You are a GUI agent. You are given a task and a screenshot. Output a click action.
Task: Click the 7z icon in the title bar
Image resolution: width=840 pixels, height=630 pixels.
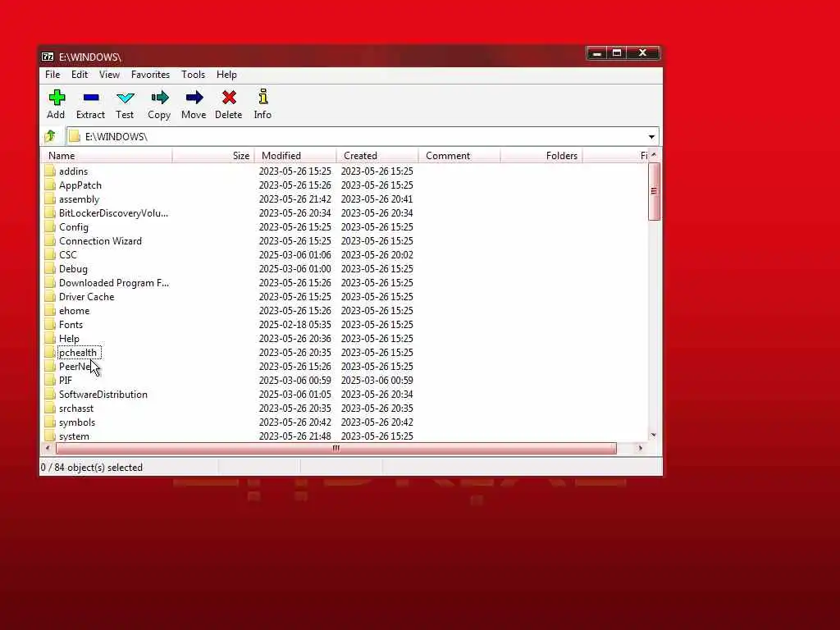[48, 57]
